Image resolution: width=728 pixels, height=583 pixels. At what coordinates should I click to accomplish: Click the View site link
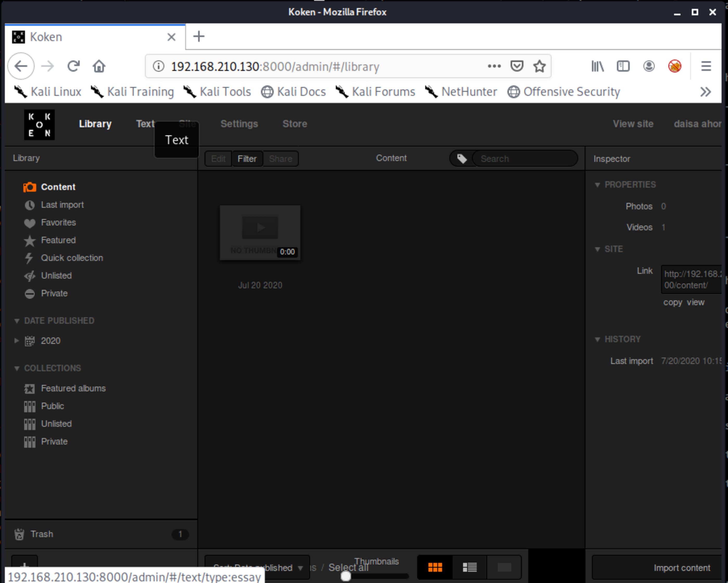tap(633, 124)
